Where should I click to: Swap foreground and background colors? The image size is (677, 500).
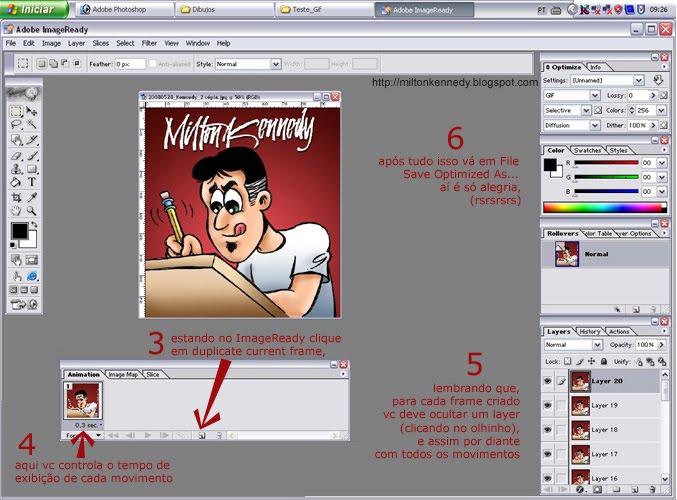[x=34, y=225]
